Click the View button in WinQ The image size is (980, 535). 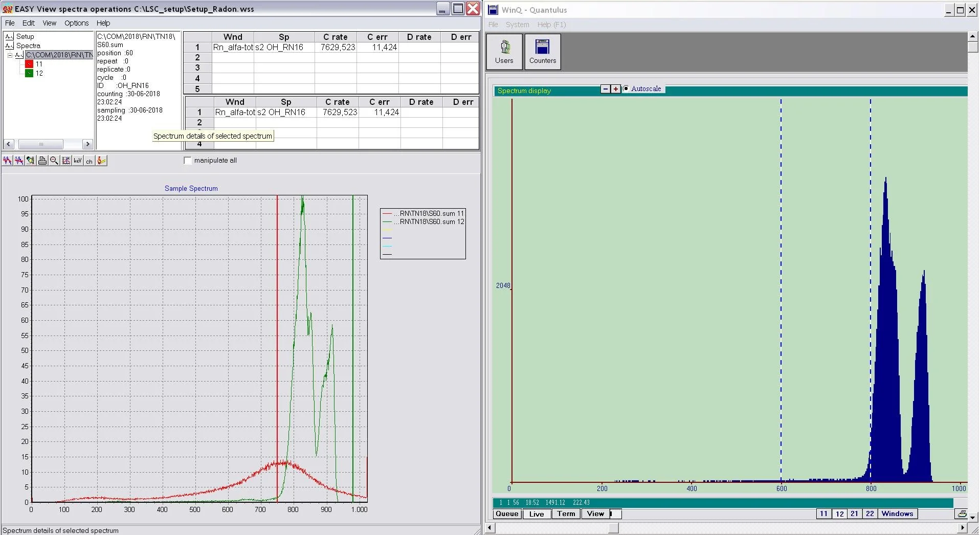(x=595, y=514)
